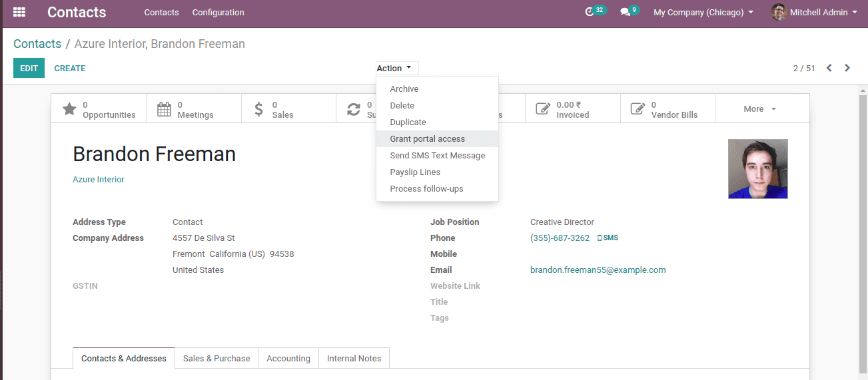Expand the Action dropdown
The height and width of the screenshot is (380, 868).
coord(397,68)
